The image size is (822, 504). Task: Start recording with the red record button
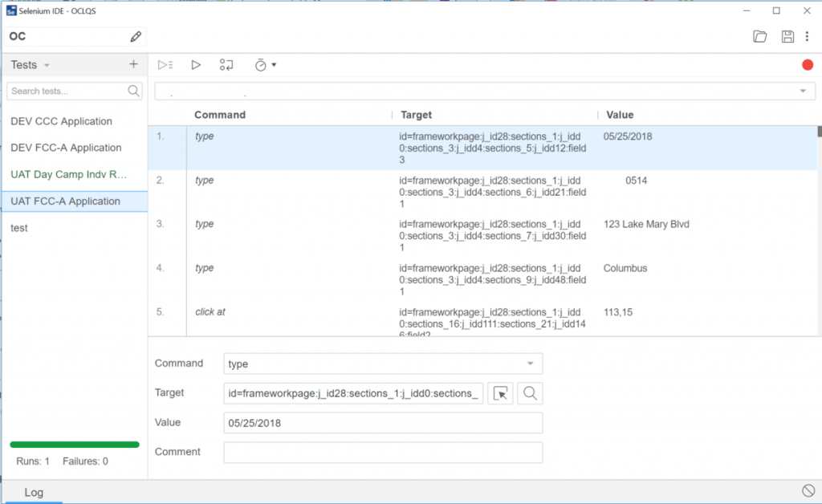pos(808,65)
